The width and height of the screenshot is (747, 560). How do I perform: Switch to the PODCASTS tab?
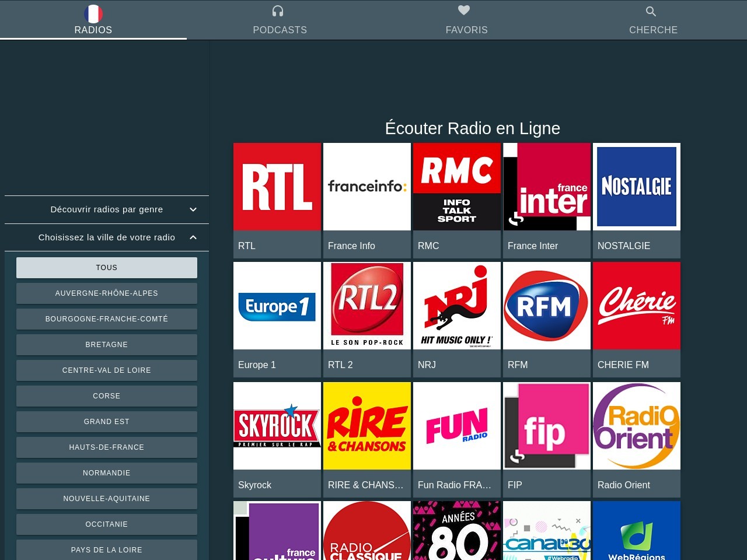280,20
